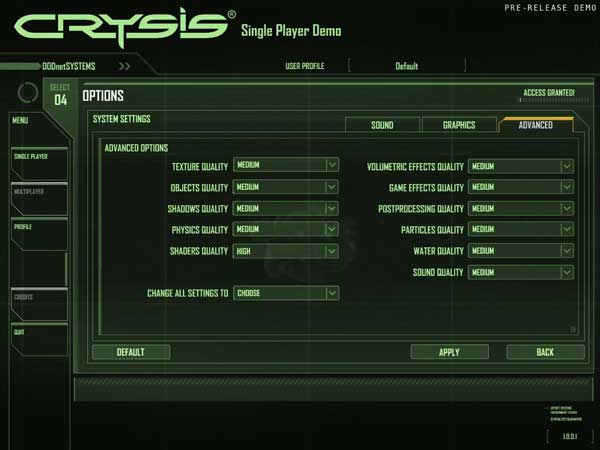Open the Credits menu item
The height and width of the screenshot is (450, 600).
click(39, 305)
